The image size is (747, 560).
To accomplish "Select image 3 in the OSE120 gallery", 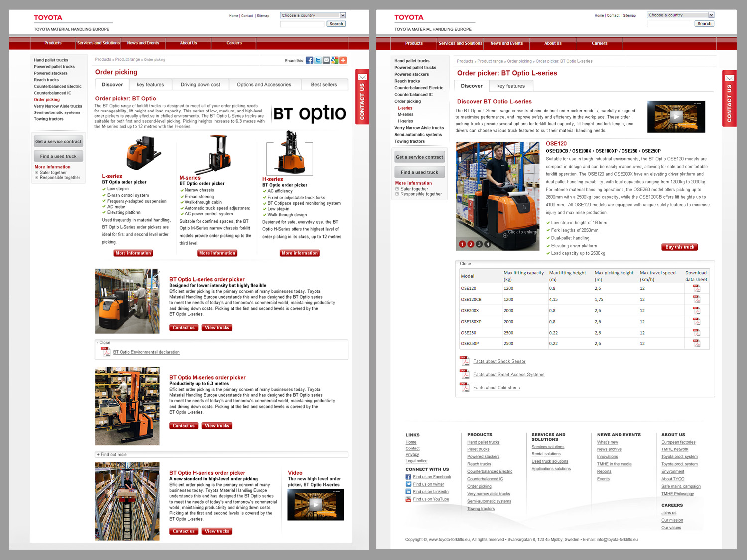I will [x=479, y=244].
